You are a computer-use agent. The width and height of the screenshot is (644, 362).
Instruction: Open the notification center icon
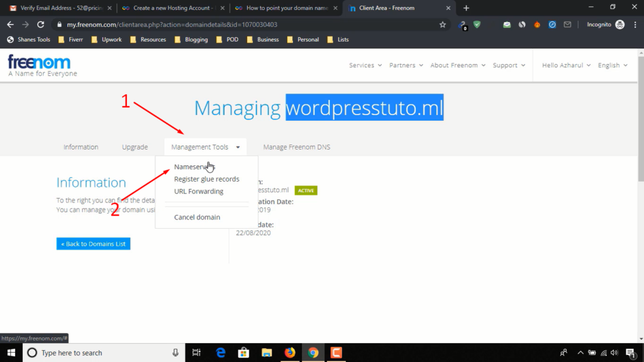(631, 353)
